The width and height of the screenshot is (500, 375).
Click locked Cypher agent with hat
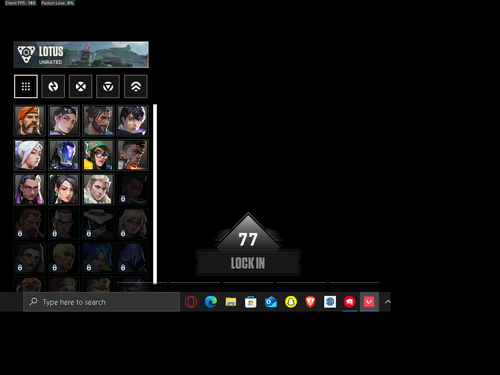(98, 224)
